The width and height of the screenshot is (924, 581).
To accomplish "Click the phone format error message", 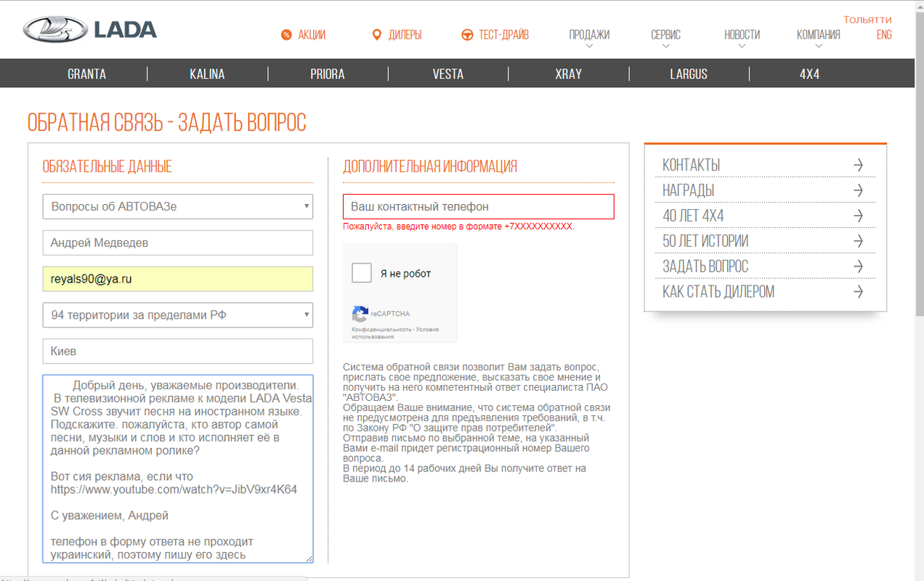I will click(x=458, y=227).
